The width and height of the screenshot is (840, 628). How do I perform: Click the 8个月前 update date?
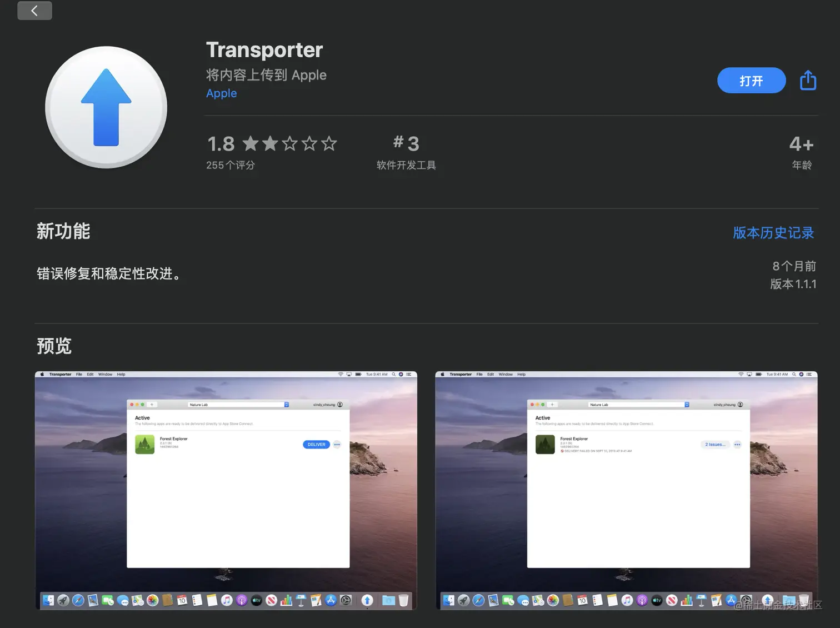[x=794, y=266]
